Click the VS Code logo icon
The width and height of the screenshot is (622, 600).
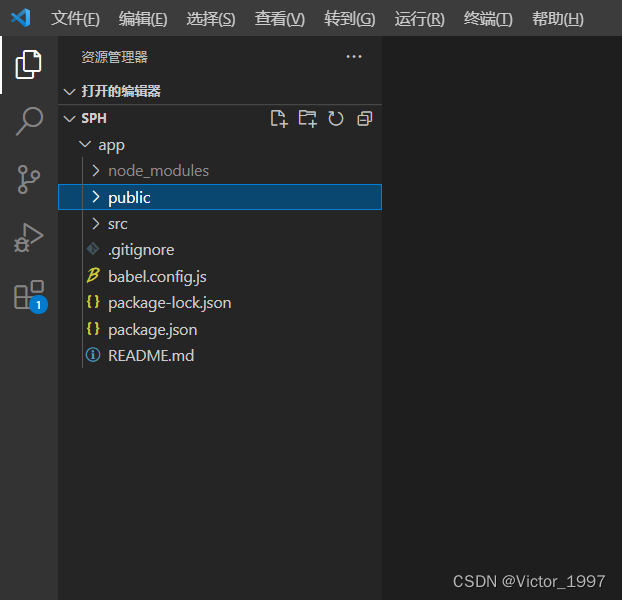21,18
